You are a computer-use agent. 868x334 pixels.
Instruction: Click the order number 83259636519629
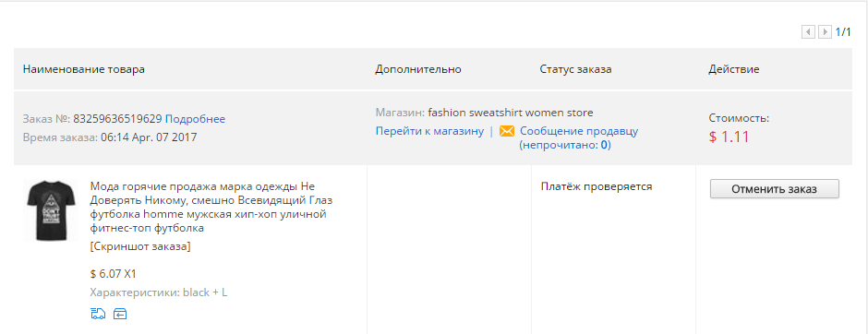coord(117,119)
